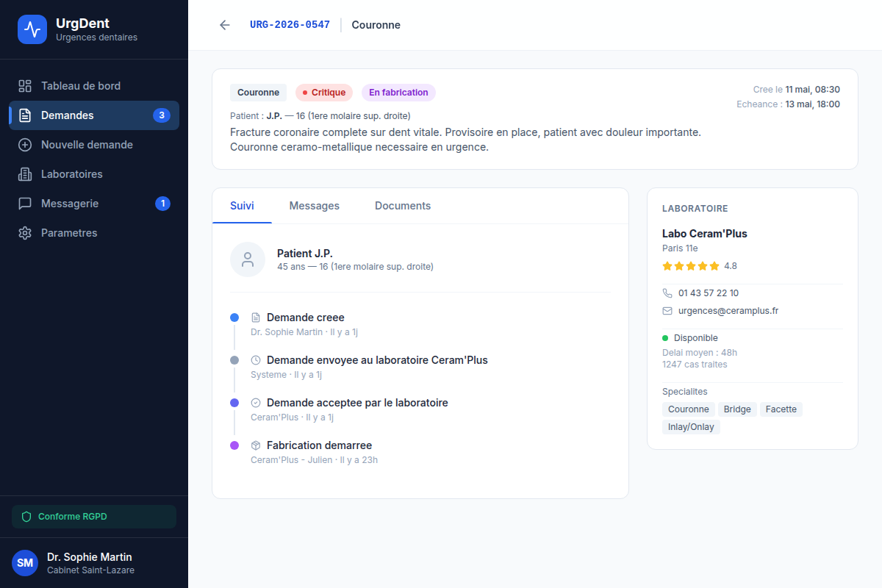Click the SM user avatar
This screenshot has width=882, height=588.
(x=25, y=563)
